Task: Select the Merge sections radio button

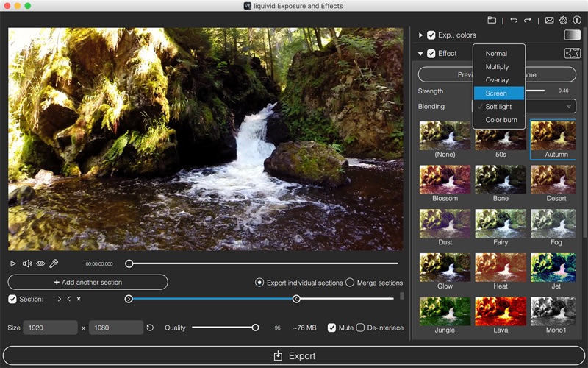Action: (x=350, y=283)
